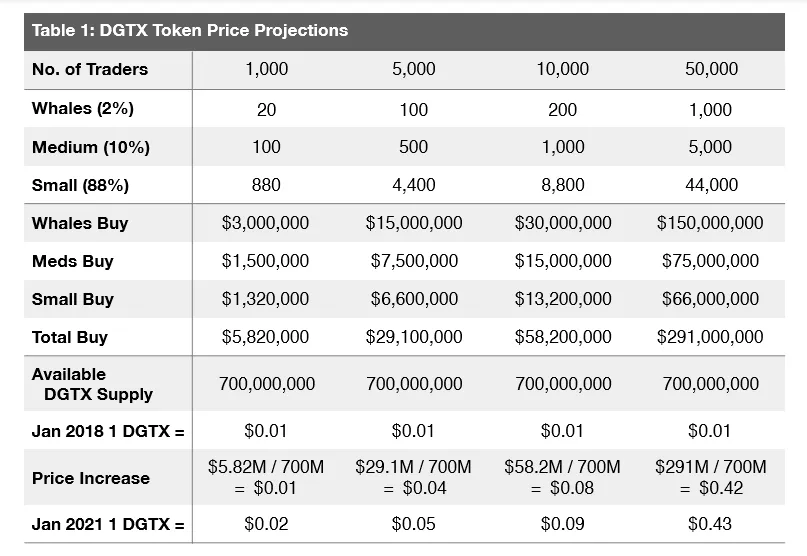Click the Jan 2021 price $0.02
The image size is (807, 556).
266,524
